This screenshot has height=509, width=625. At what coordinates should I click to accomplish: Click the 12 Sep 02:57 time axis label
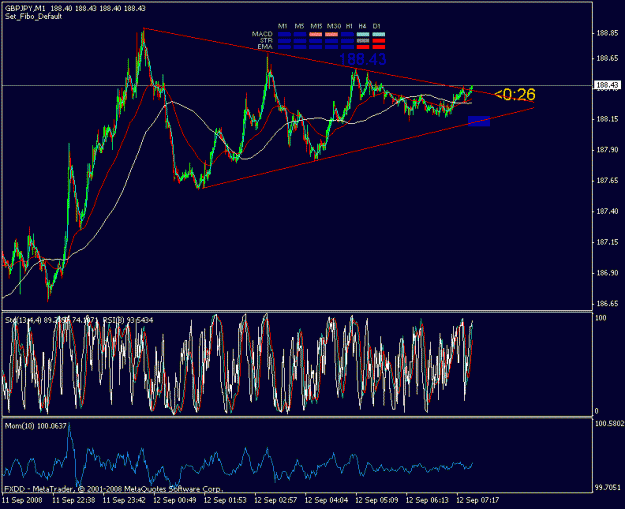[x=275, y=500]
